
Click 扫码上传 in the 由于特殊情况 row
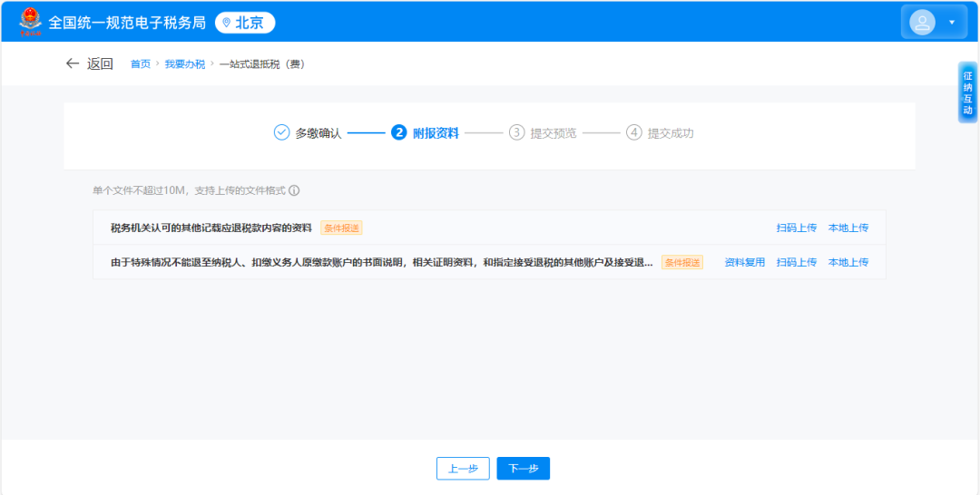click(x=797, y=262)
